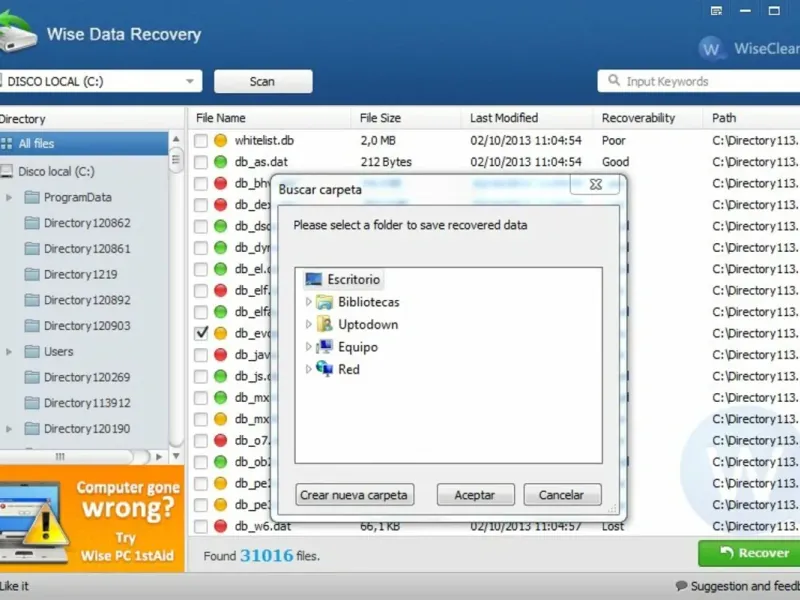Check the db_o7 file checkbox
800x600 pixels.
point(201,440)
